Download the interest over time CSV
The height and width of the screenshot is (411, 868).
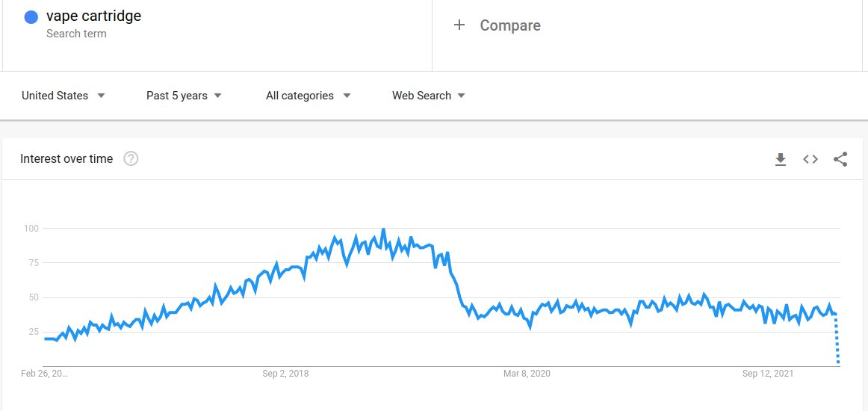[x=781, y=159]
